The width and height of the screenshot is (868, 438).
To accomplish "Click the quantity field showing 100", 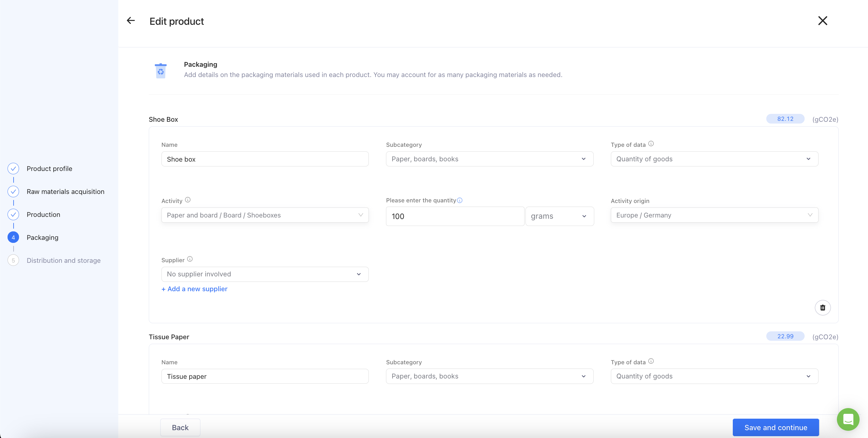I will pos(455,216).
